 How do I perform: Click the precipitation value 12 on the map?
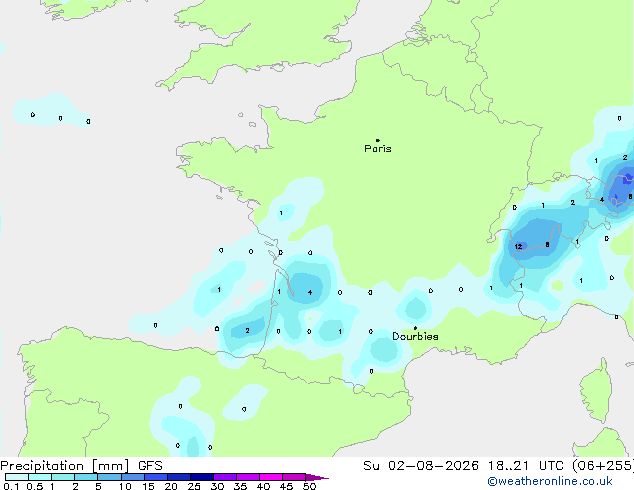tap(518, 247)
